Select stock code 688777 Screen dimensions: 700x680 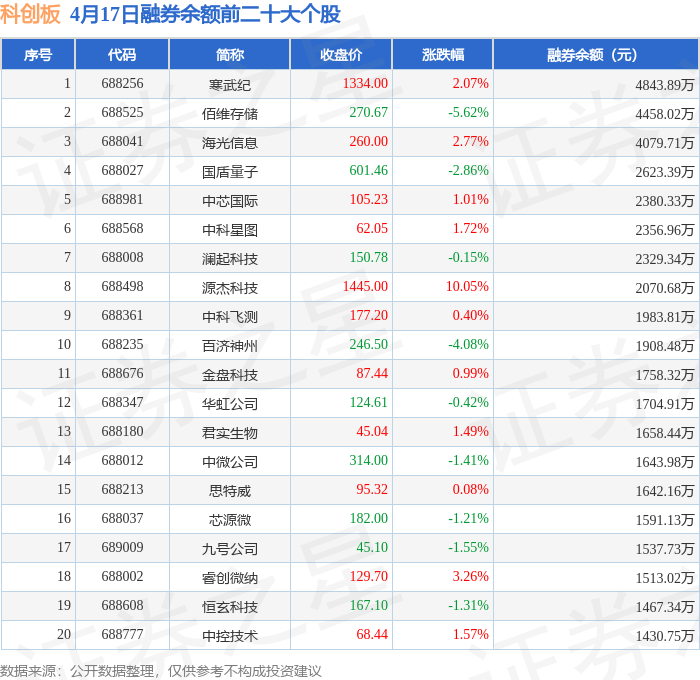point(122,635)
